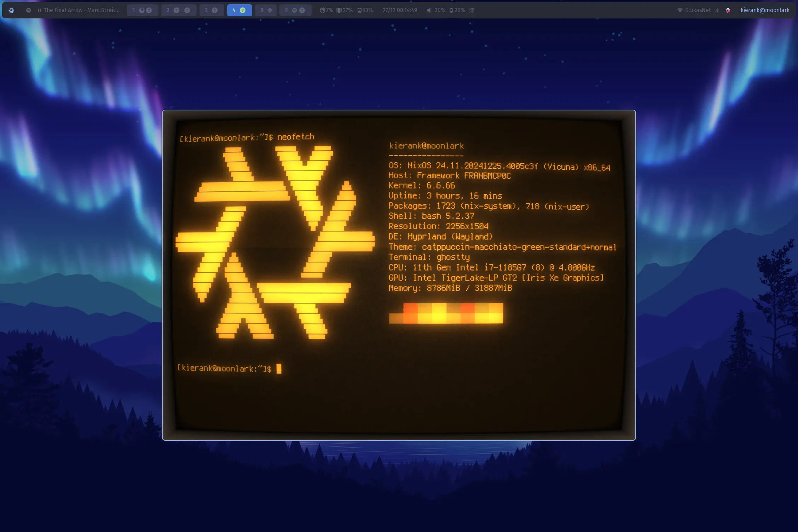This screenshot has width=798, height=532.
Task: Click the memory usage icon showing 27%
Action: (339, 10)
